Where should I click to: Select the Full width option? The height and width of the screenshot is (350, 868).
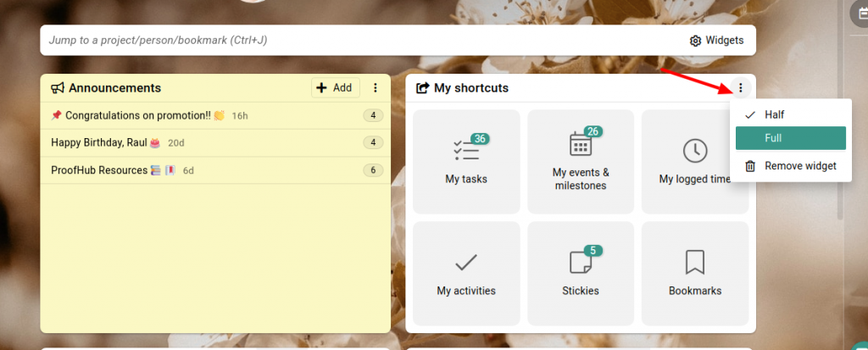tap(791, 138)
